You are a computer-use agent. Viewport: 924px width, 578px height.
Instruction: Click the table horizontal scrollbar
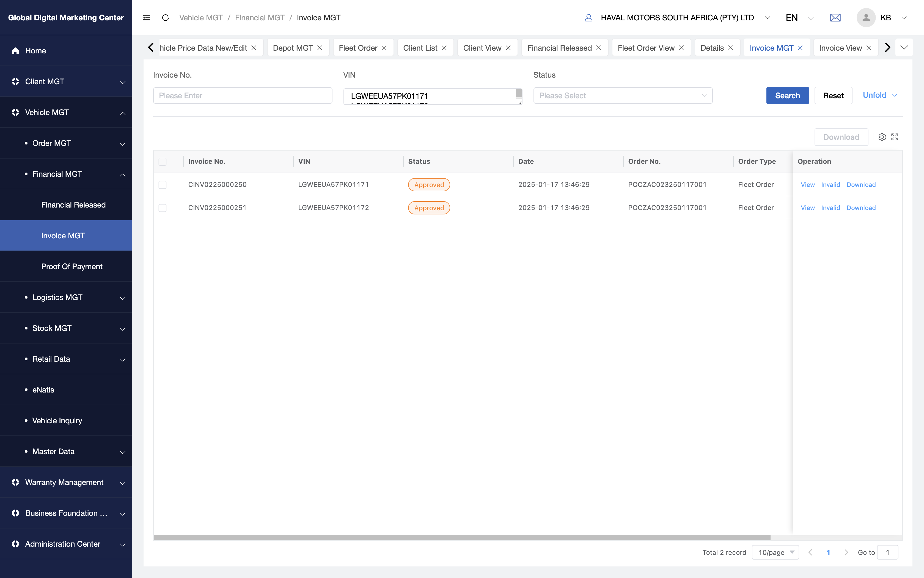point(462,538)
